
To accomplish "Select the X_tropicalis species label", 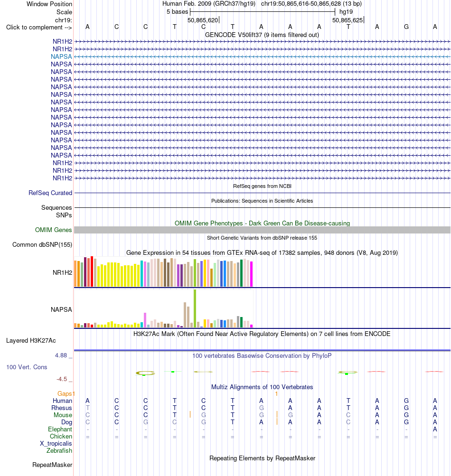I will (56, 444).
